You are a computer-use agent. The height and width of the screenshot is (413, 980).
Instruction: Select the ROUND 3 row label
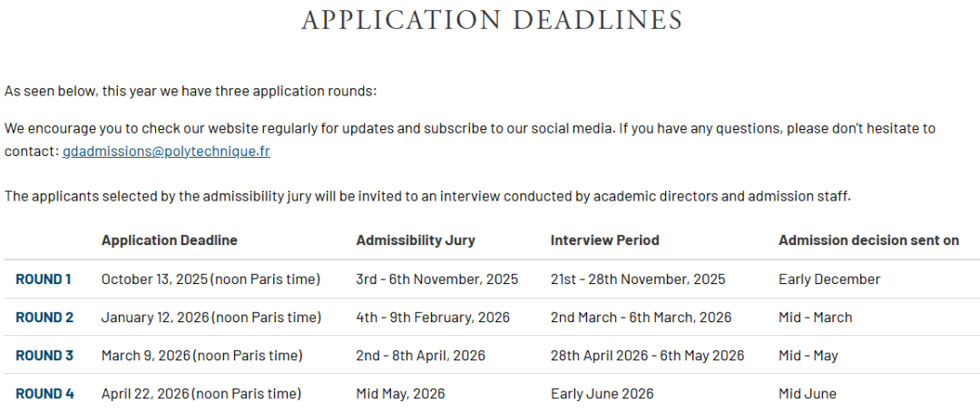[44, 356]
